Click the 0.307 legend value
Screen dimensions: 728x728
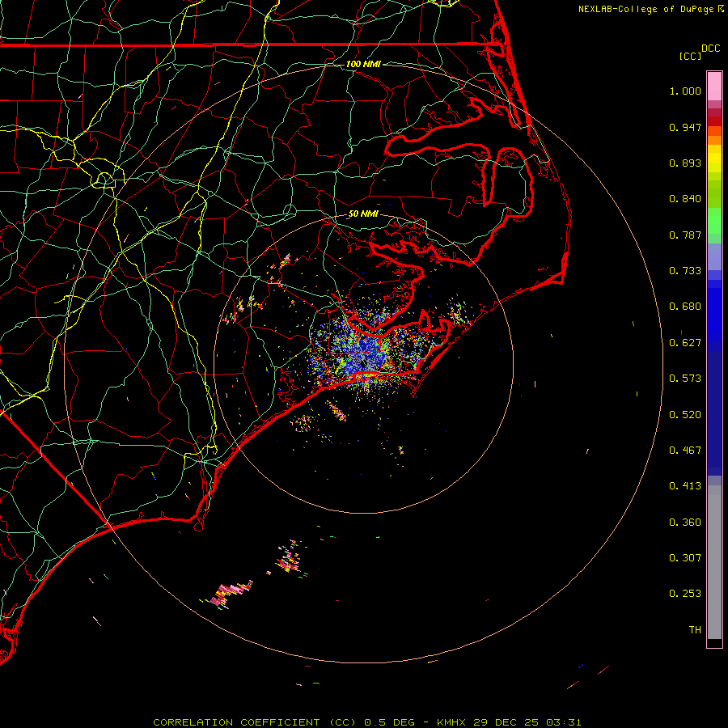(685, 558)
